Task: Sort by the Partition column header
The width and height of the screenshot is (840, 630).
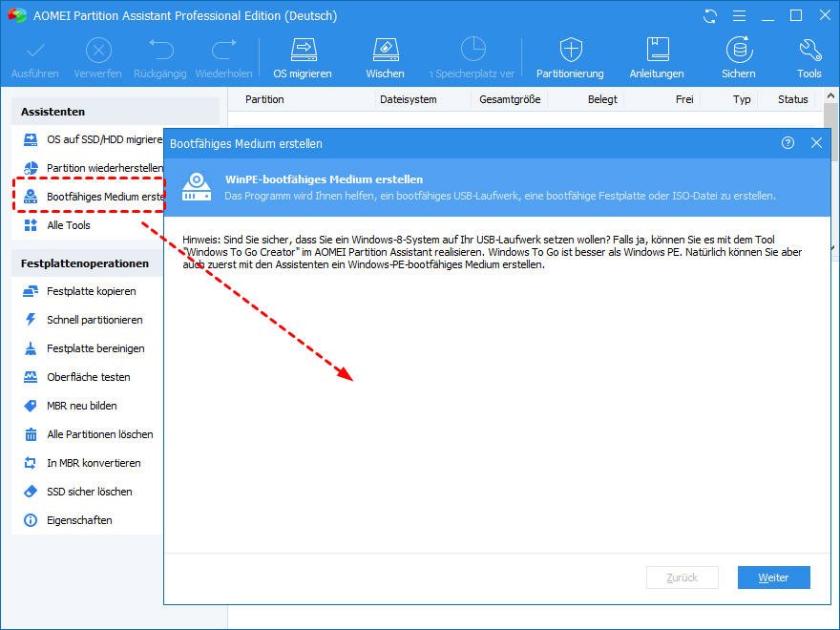Action: (264, 99)
